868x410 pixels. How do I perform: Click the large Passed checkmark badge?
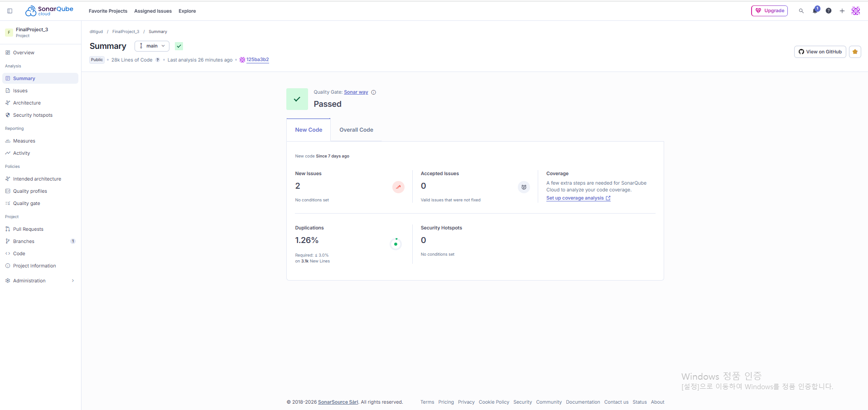click(x=297, y=99)
